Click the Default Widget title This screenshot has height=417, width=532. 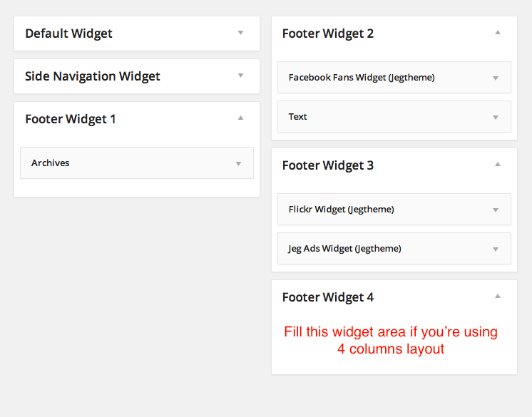(68, 34)
